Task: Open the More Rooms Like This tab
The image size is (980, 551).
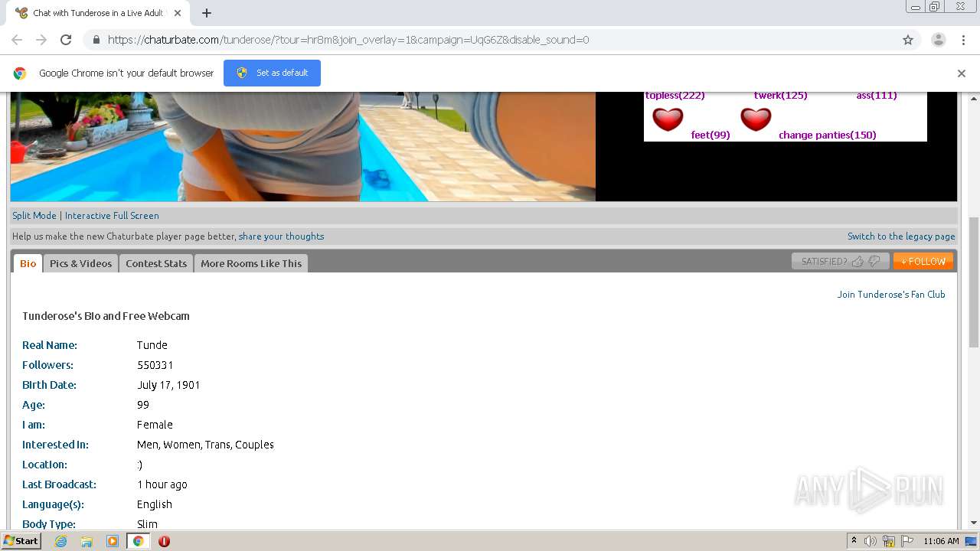Action: tap(251, 263)
